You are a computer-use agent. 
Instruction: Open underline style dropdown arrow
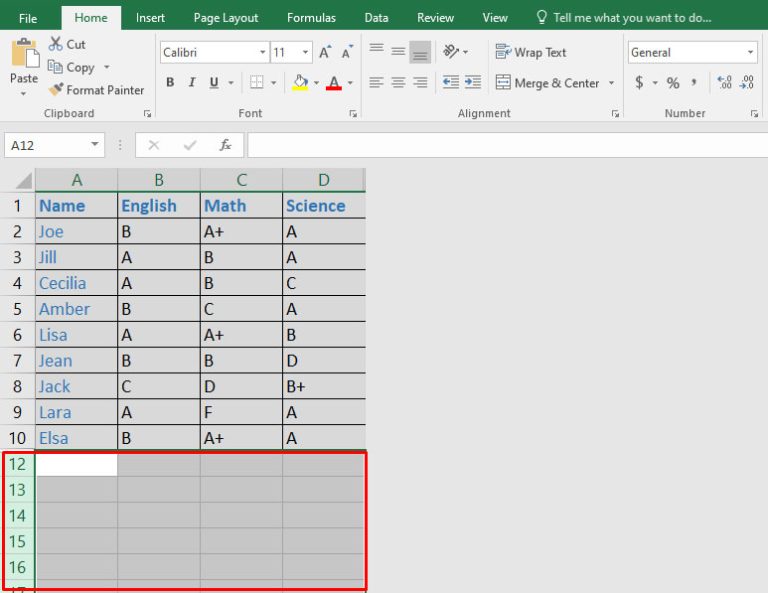click(231, 83)
